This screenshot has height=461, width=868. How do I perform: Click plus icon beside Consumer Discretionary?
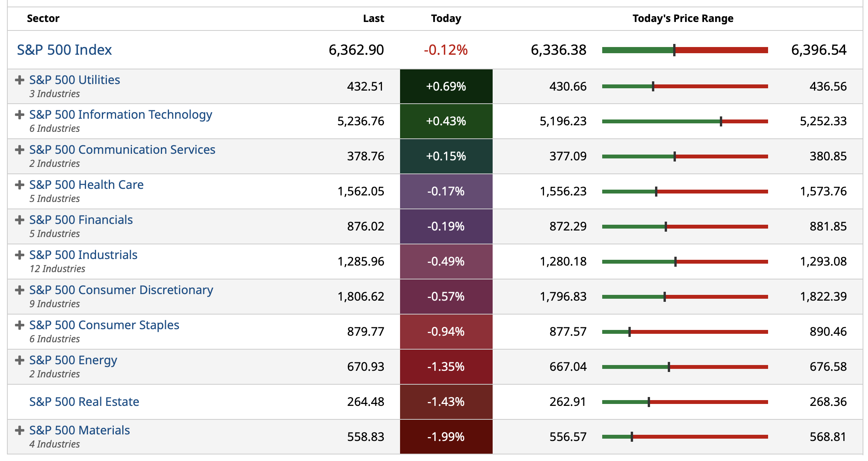[19, 290]
